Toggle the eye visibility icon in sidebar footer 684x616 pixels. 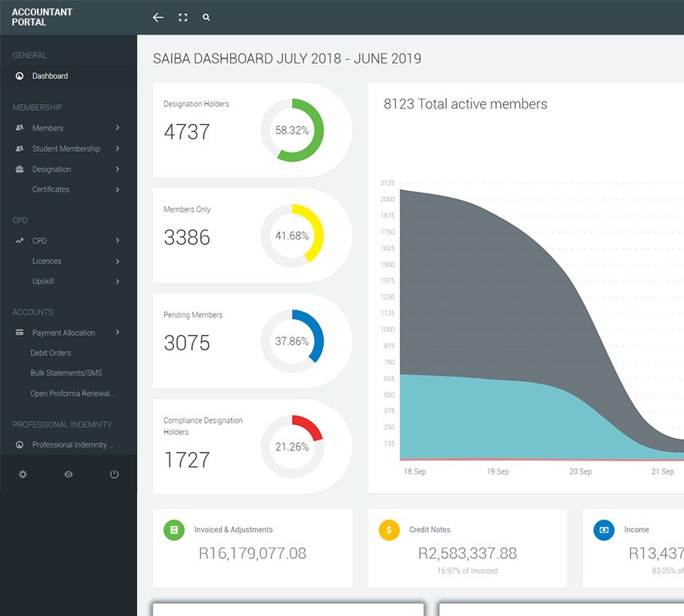click(69, 474)
